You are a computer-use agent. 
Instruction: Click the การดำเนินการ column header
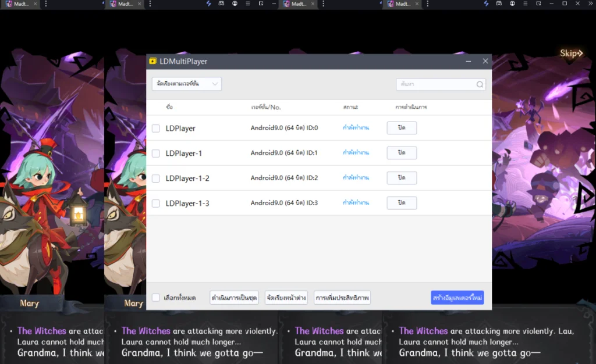(411, 108)
